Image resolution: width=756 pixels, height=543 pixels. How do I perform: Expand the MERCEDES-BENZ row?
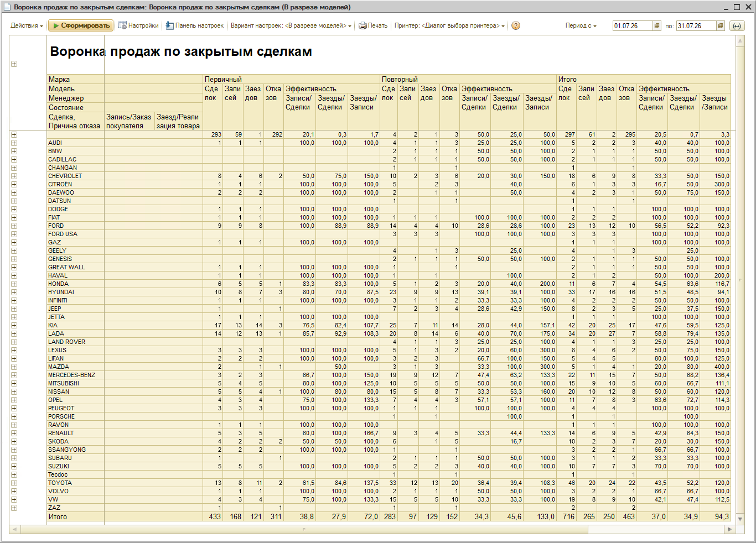pyautogui.click(x=14, y=375)
